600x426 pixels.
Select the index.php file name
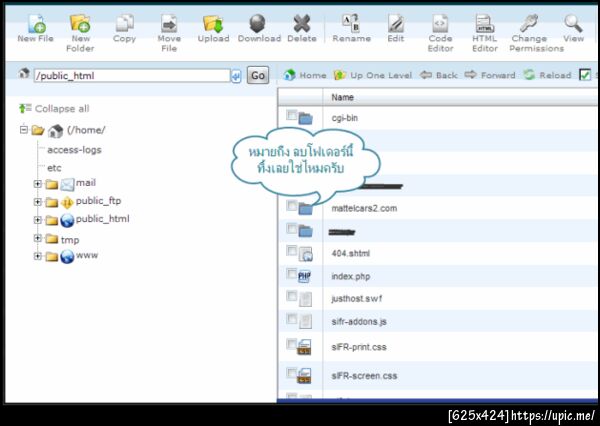pos(351,276)
